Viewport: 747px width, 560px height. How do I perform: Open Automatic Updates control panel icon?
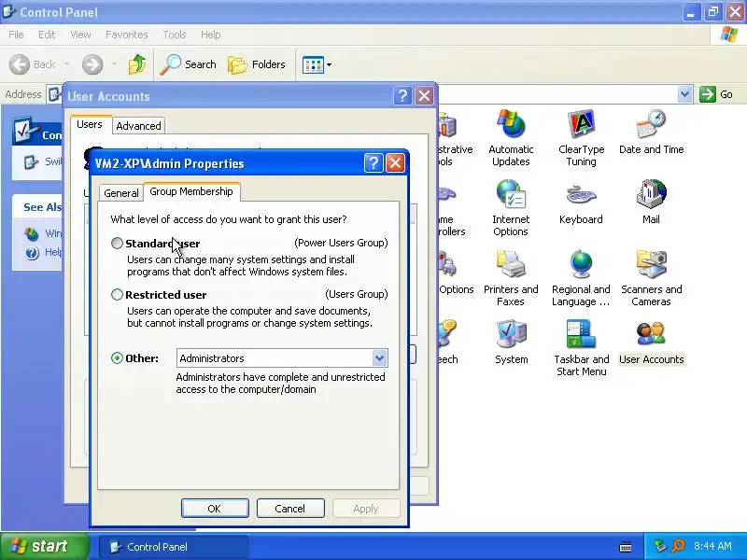click(511, 138)
